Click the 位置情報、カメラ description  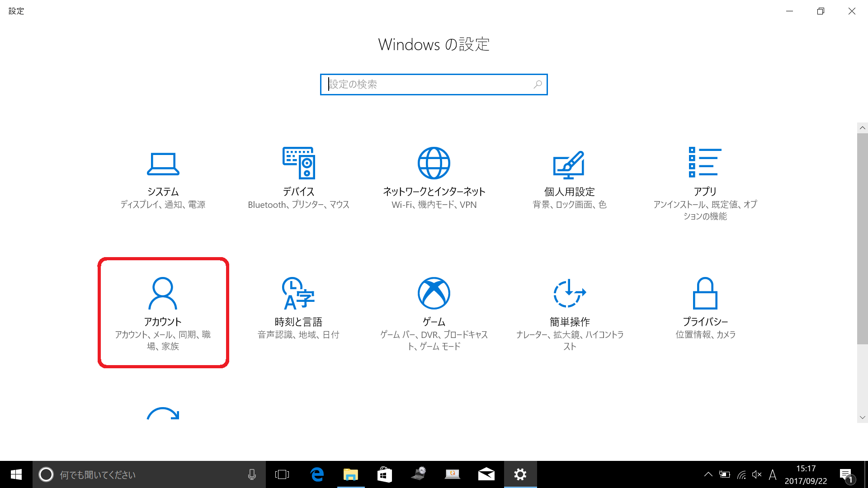pos(705,335)
